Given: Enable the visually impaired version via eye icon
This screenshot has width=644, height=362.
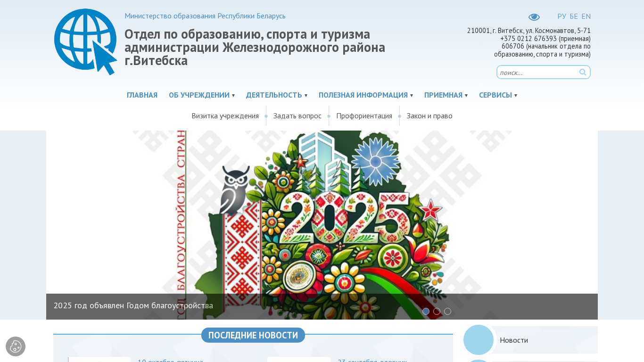Looking at the screenshot, I should [534, 17].
